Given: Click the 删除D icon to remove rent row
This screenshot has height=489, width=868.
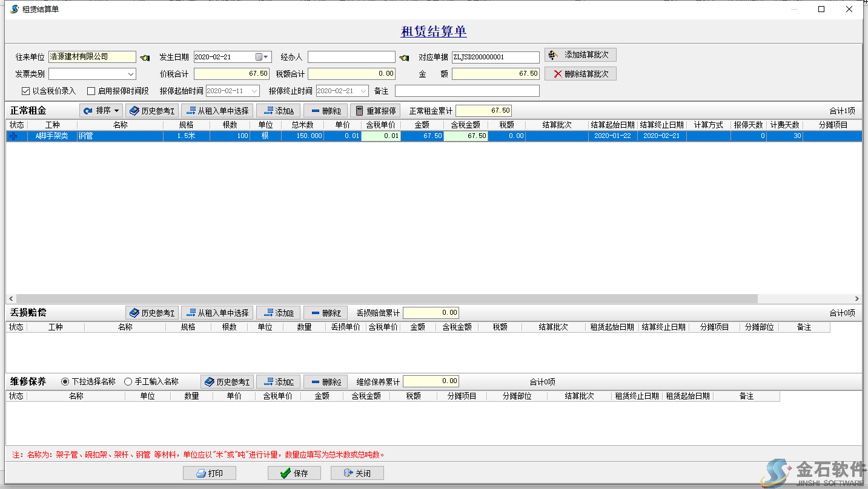Looking at the screenshot, I should tap(325, 110).
